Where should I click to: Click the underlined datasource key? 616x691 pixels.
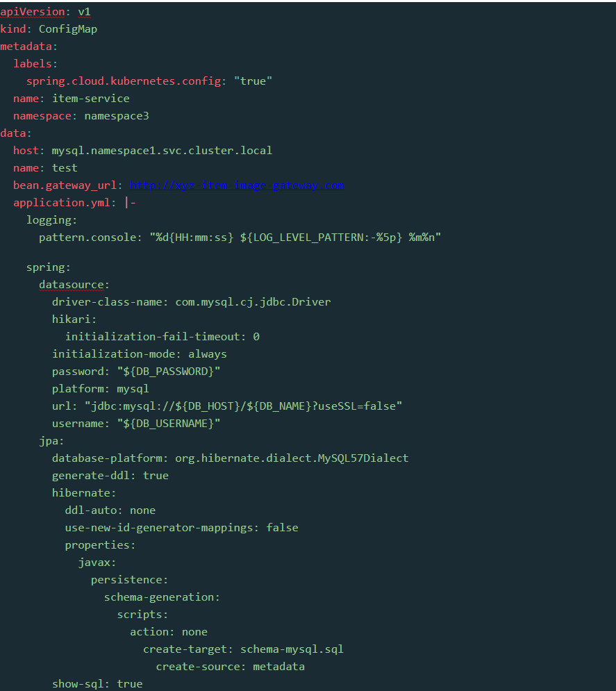(72, 285)
